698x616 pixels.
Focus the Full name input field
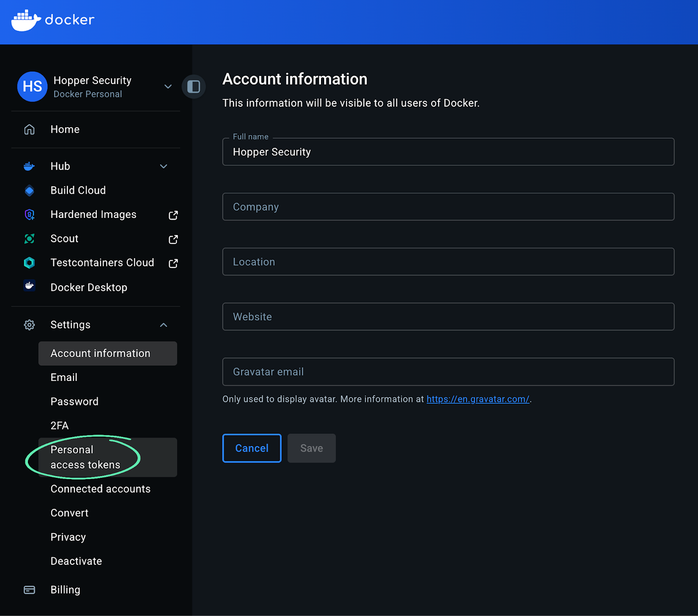pos(448,152)
